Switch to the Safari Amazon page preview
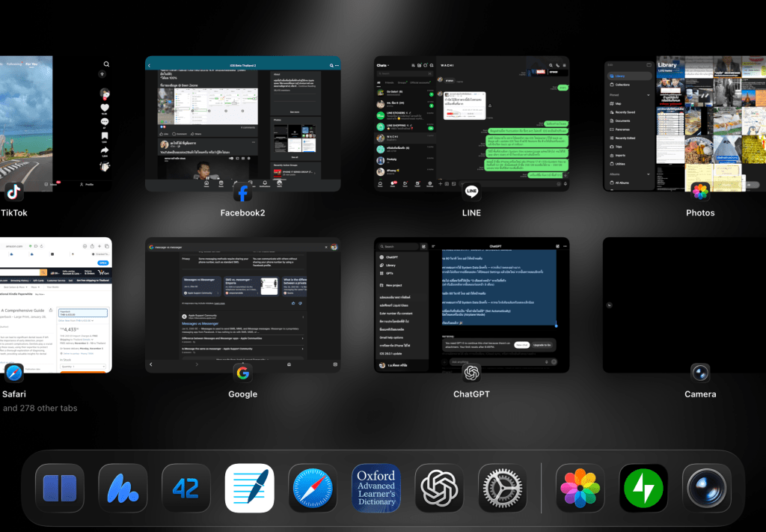 click(56, 305)
